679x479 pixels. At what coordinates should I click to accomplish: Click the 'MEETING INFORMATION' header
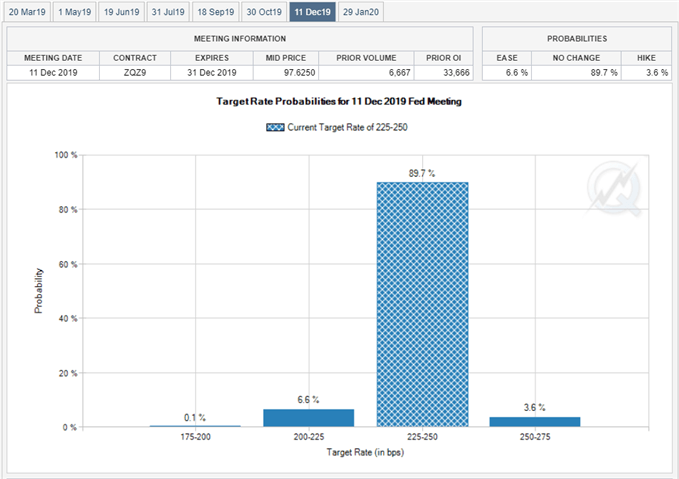pos(240,39)
